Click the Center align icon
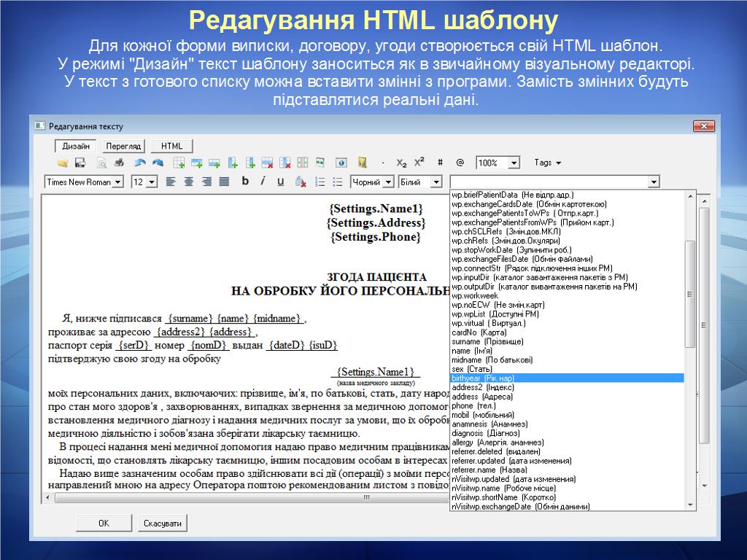 click(x=189, y=182)
